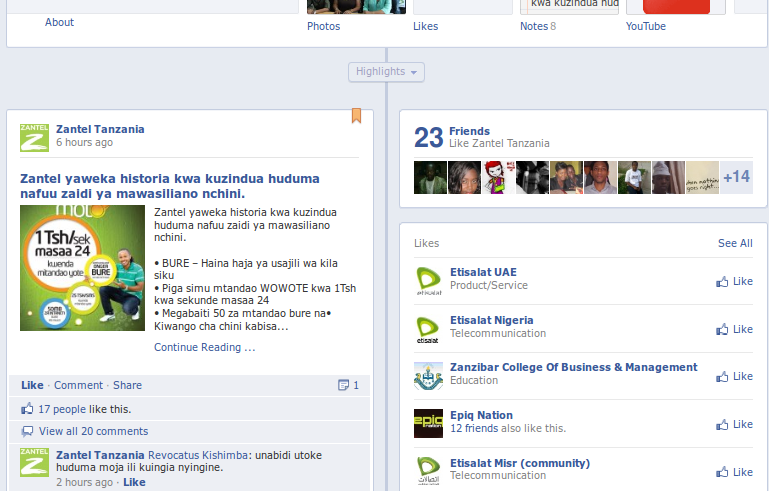This screenshot has width=769, height=491.
Task: Click the speech bubble beside View all comments
Action: [x=27, y=431]
